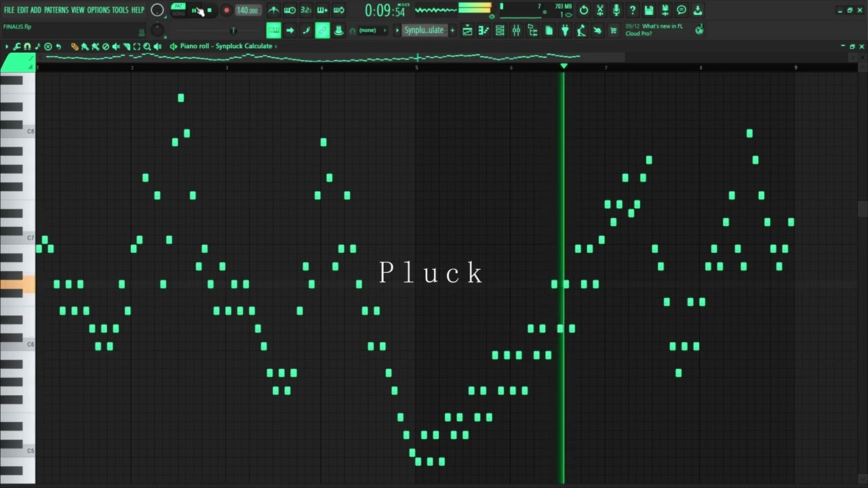Open the audio editor scissors icon
The image size is (868, 488).
click(x=600, y=10)
